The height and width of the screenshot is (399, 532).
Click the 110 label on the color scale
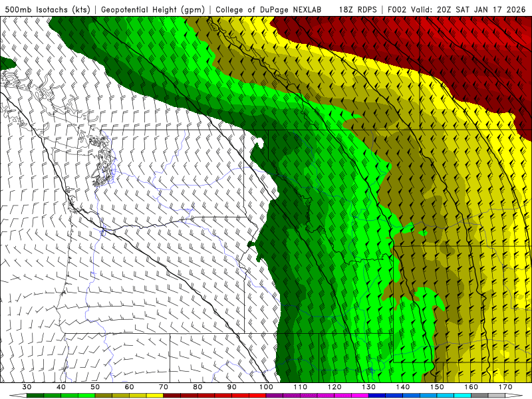coord(301,387)
